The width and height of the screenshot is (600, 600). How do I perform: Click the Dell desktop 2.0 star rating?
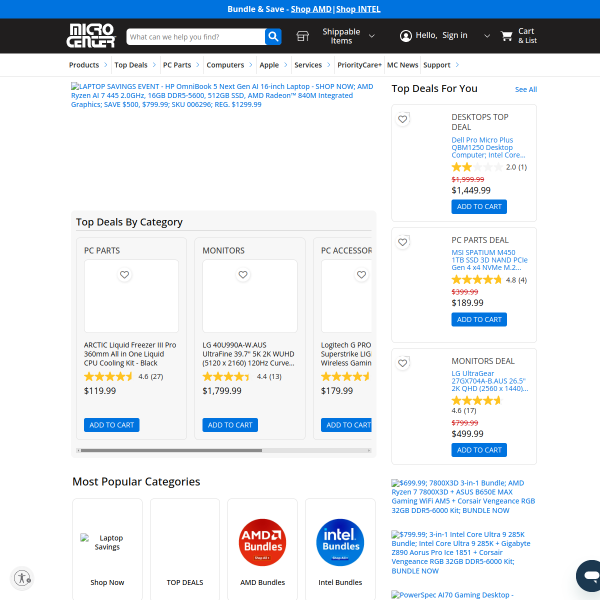477,167
